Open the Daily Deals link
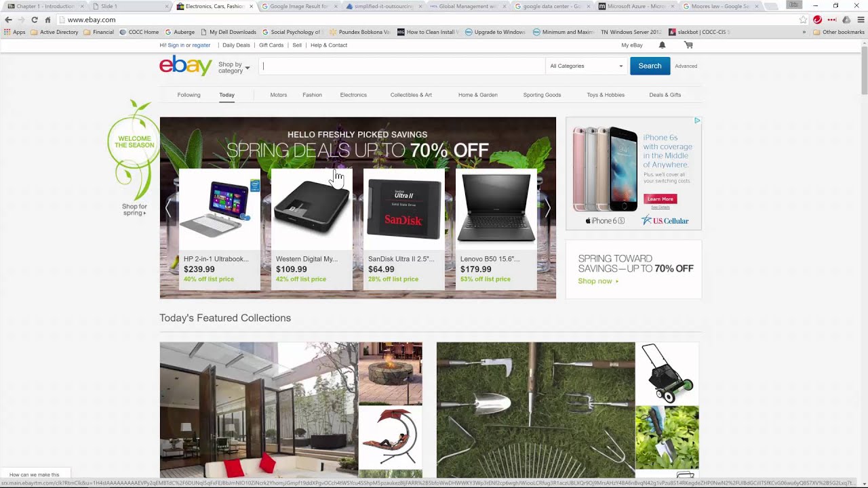868x488 pixels. [x=236, y=45]
